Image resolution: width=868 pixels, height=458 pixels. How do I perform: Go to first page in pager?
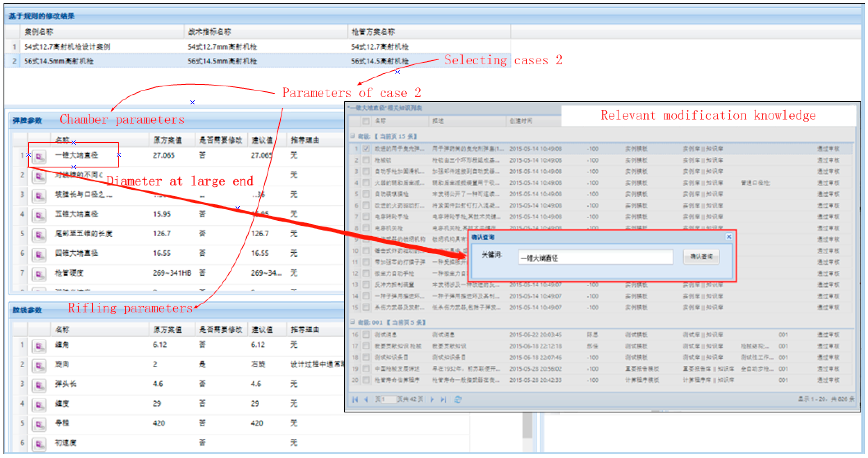pos(355,399)
